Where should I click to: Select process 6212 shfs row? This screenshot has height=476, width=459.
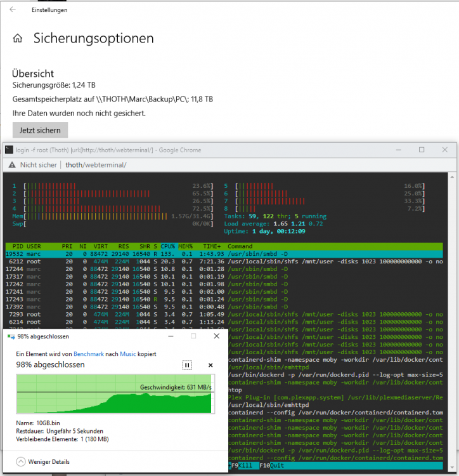[224, 261]
